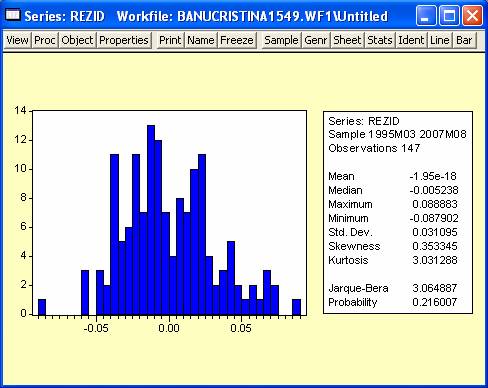Click the x-axis label 0.05
The image size is (488, 388).
click(241, 328)
